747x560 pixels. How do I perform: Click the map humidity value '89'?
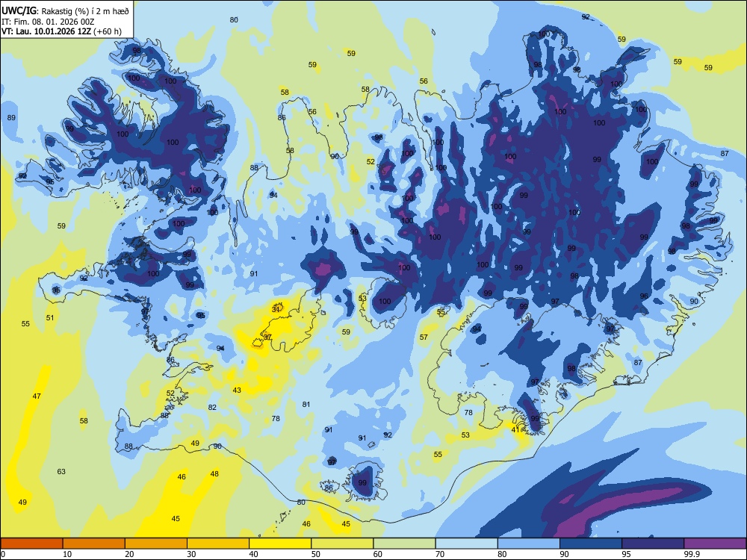click(x=11, y=118)
